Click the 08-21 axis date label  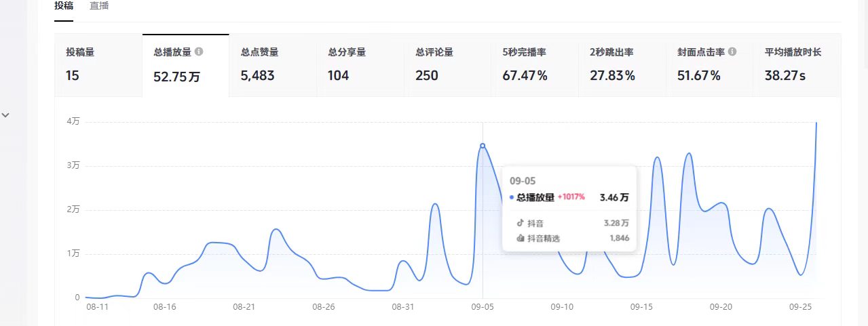point(244,307)
